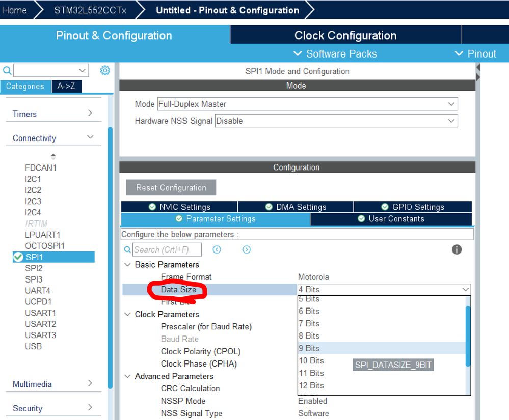Click the Prescaler (for Baud Rate) parameter

pos(206,327)
